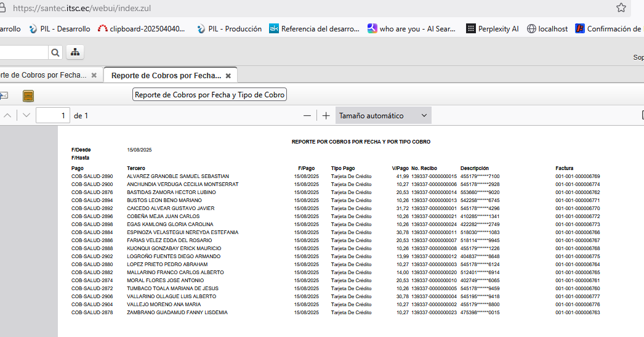Click the send mail envelope icon
Viewport: 644px width, 337px height.
click(x=3, y=95)
